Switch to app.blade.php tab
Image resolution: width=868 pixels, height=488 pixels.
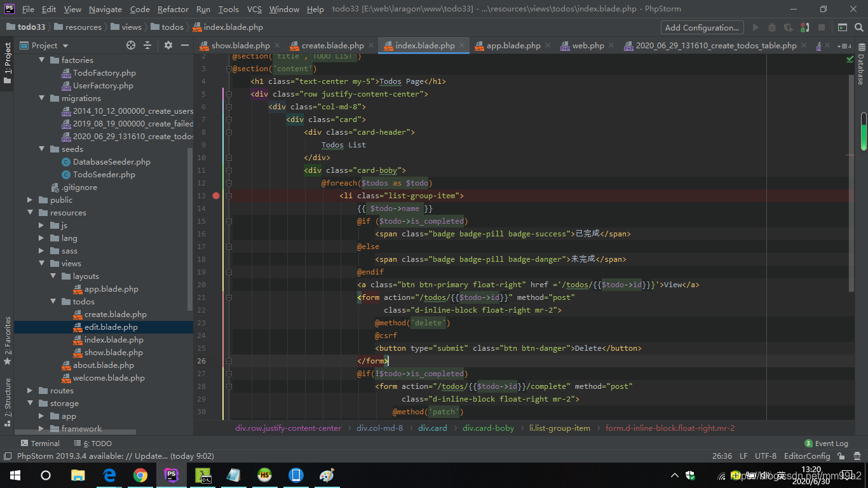point(513,46)
